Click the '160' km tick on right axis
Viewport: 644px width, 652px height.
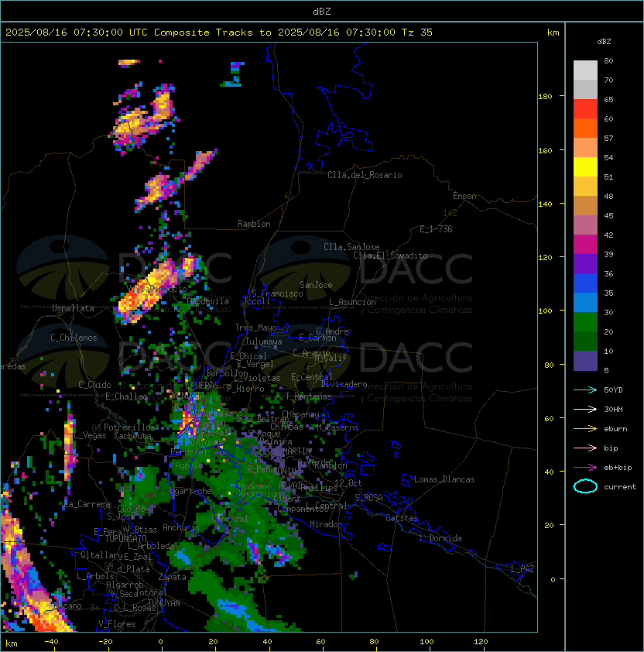coord(545,150)
